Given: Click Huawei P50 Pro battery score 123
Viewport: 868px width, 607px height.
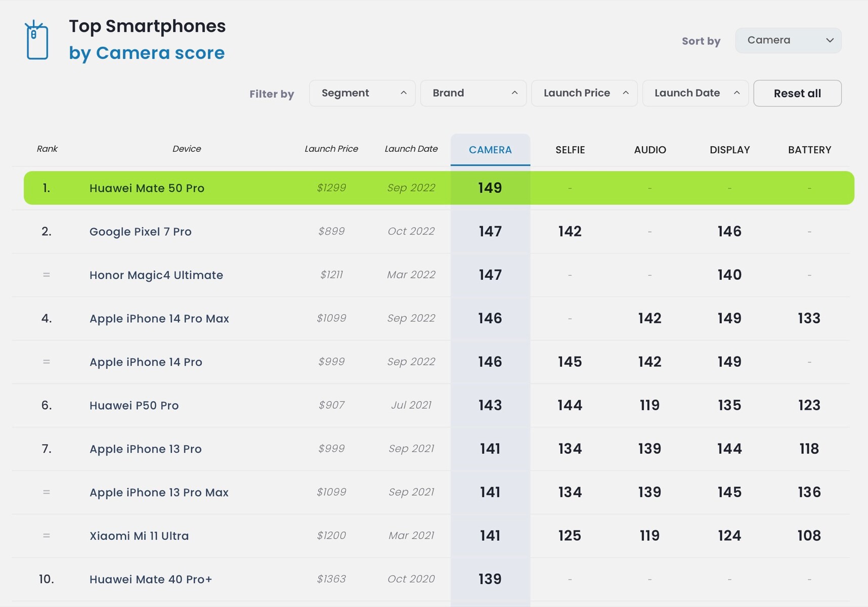Looking at the screenshot, I should click(x=809, y=405).
